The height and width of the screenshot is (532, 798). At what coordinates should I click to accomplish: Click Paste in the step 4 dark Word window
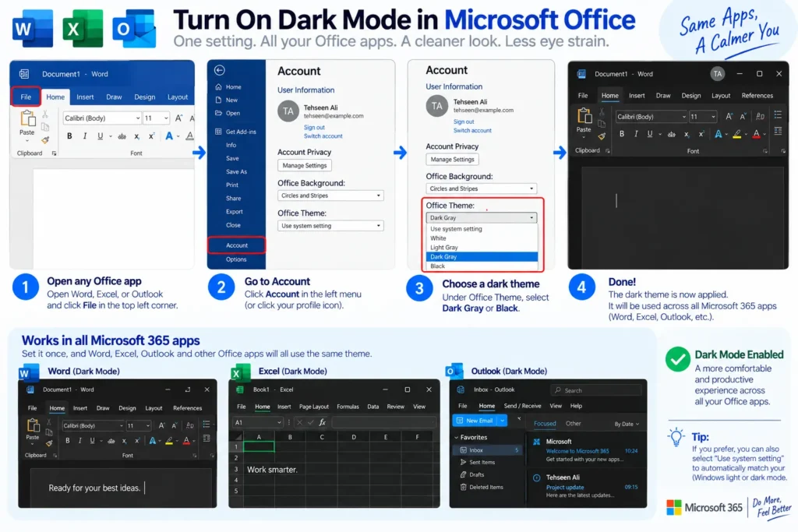pyautogui.click(x=584, y=121)
